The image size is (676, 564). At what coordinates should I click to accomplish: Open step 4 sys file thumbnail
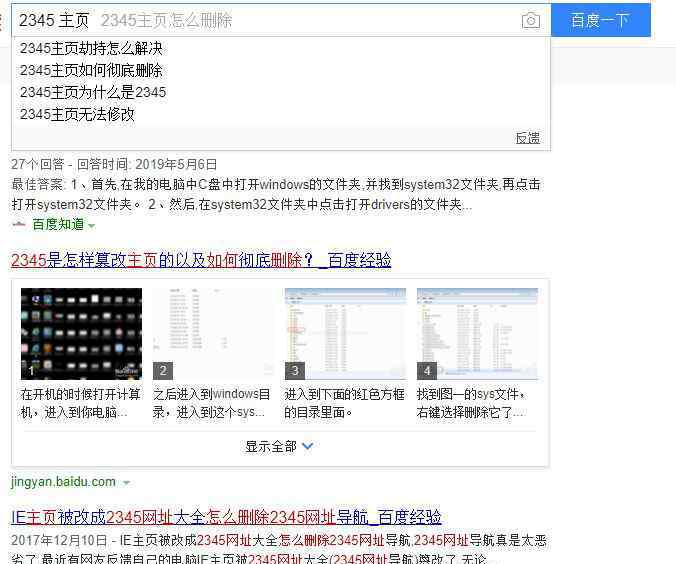(477, 334)
